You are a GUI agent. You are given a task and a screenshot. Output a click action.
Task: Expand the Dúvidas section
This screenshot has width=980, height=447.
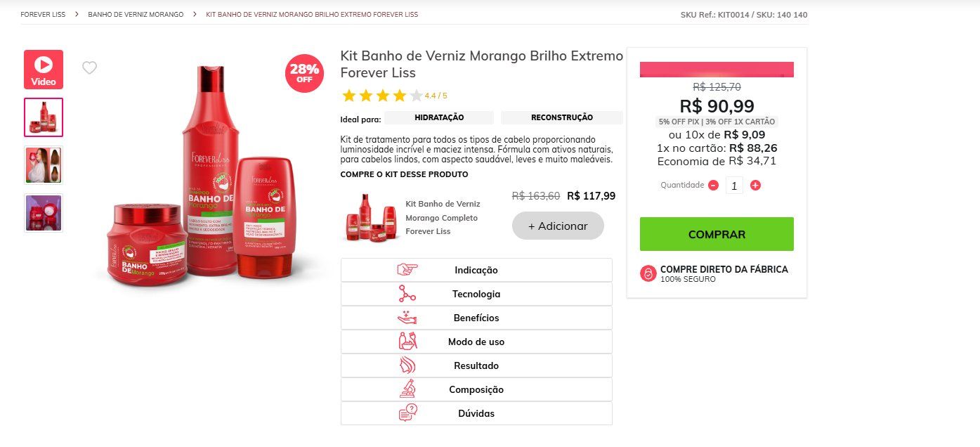tap(476, 413)
